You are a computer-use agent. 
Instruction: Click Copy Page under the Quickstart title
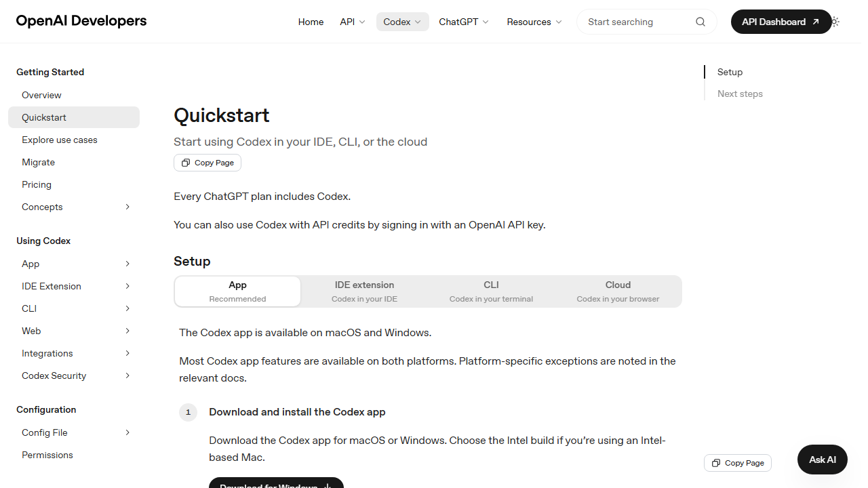click(x=208, y=163)
